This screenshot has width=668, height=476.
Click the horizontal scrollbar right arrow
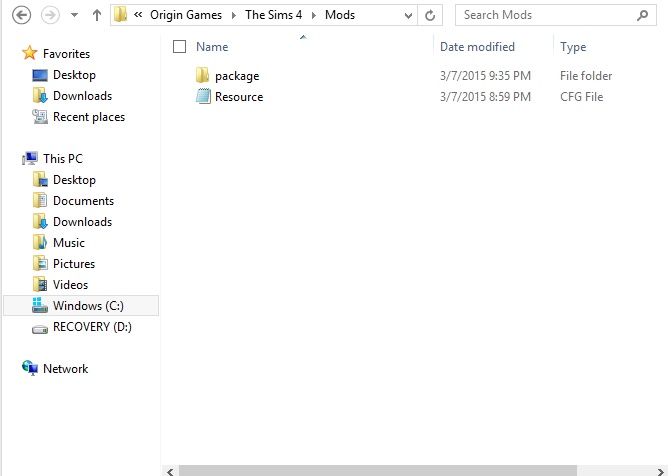click(661, 471)
